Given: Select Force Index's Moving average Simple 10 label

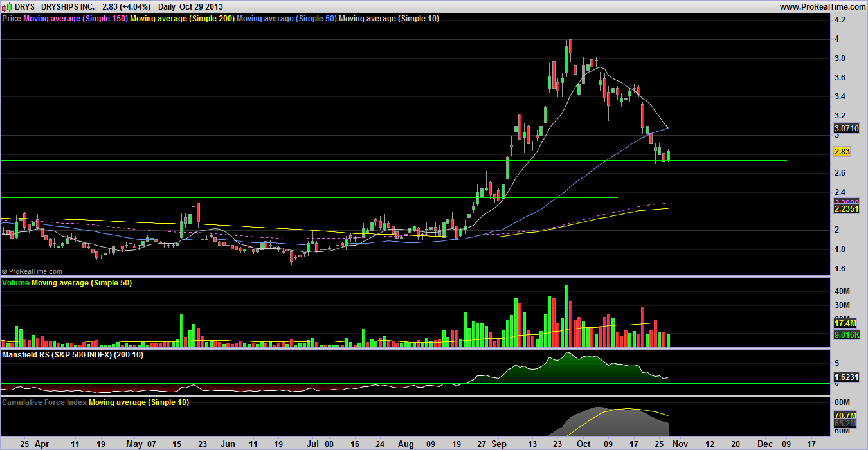Looking at the screenshot, I should tap(139, 402).
